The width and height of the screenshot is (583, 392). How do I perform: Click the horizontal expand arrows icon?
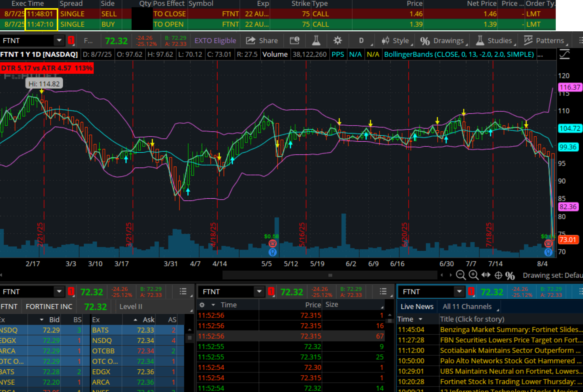[x=486, y=275]
